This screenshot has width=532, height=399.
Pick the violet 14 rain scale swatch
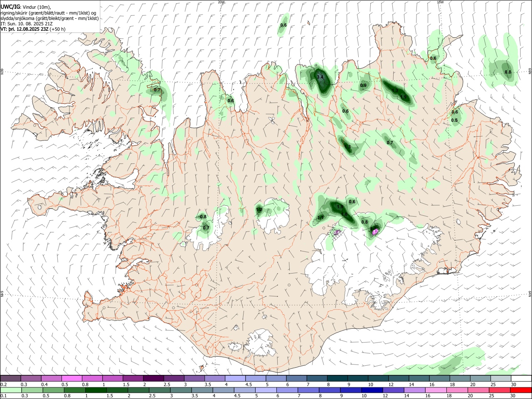[x=414, y=390]
